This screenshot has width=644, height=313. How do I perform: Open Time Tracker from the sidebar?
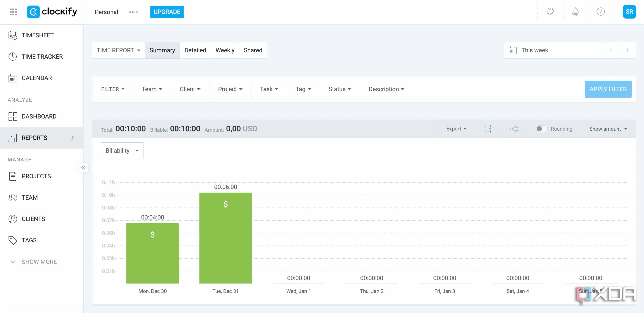pos(41,57)
